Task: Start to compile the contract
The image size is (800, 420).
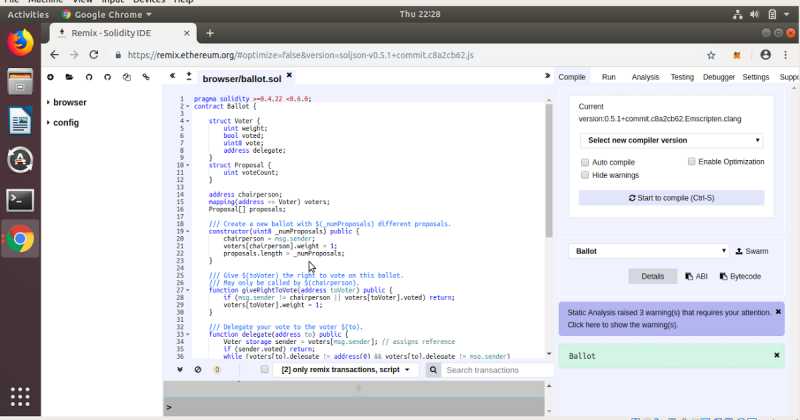Action: tap(671, 197)
